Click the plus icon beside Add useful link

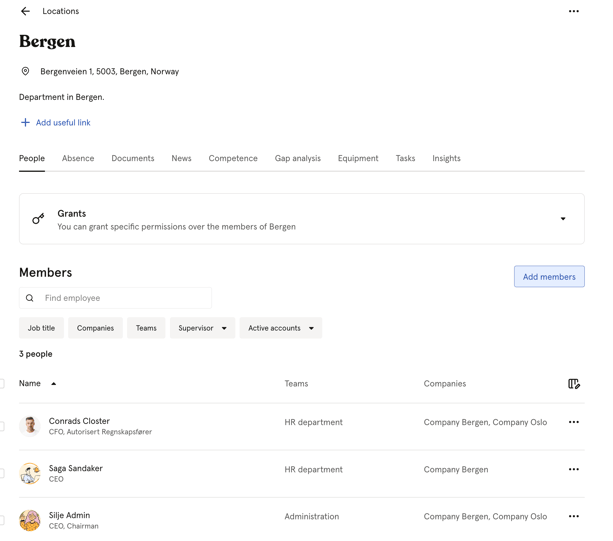click(25, 123)
